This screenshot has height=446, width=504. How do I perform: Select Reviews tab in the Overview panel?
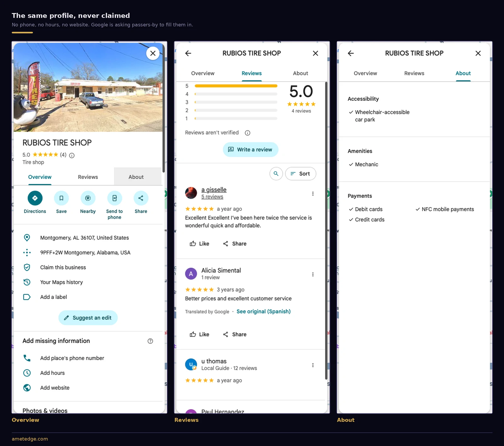(88, 177)
